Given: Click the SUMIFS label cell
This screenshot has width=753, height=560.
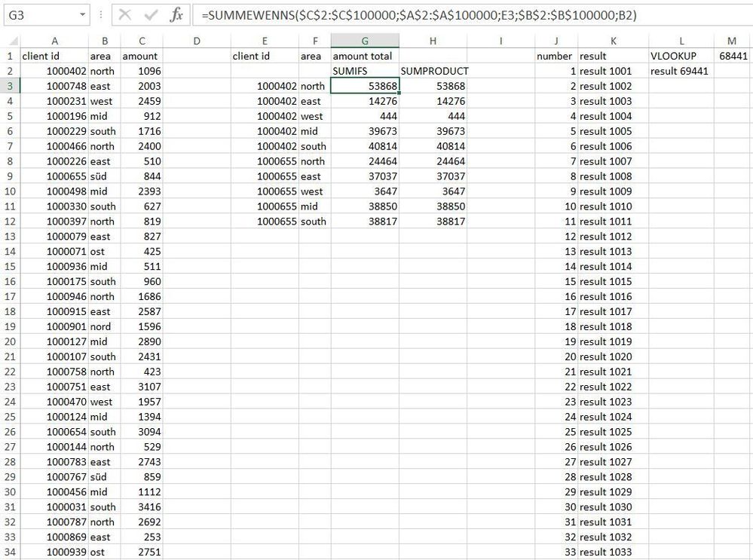Looking at the screenshot, I should 365,71.
